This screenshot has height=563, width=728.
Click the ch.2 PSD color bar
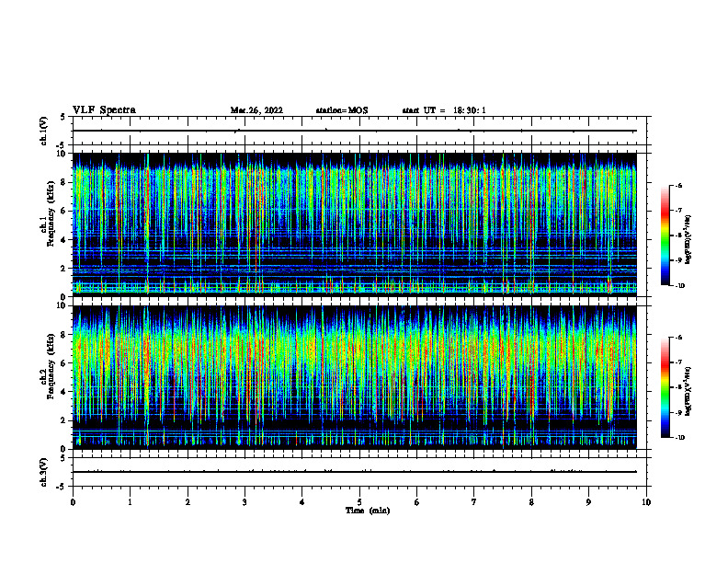click(x=665, y=387)
